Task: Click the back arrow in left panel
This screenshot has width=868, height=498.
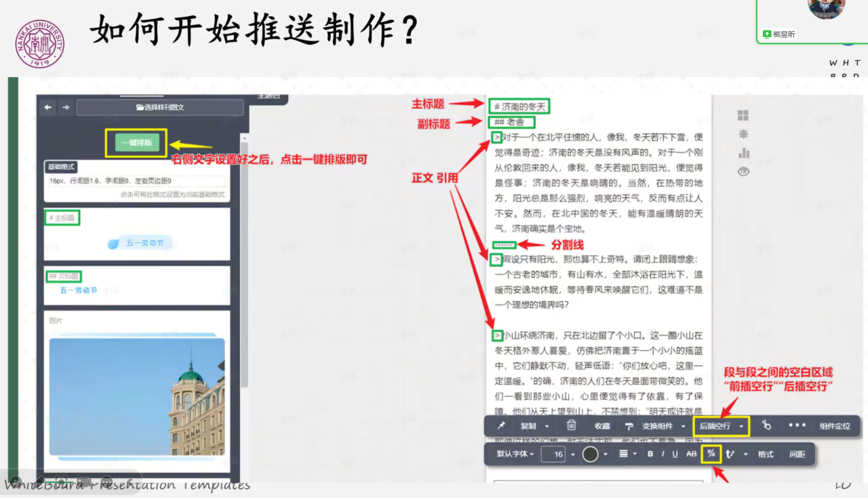Action: click(48, 107)
